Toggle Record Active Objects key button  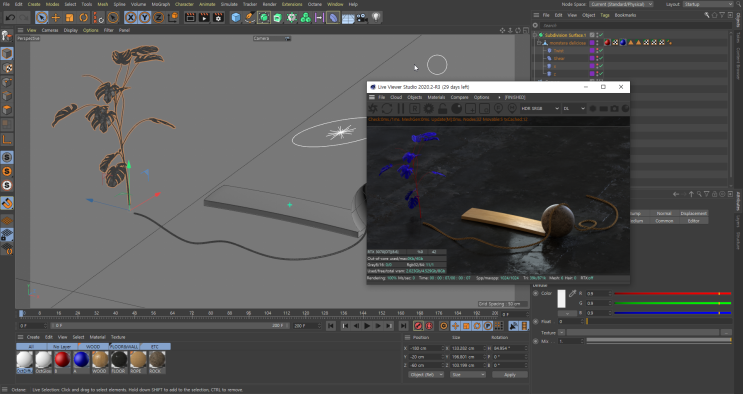(x=418, y=326)
